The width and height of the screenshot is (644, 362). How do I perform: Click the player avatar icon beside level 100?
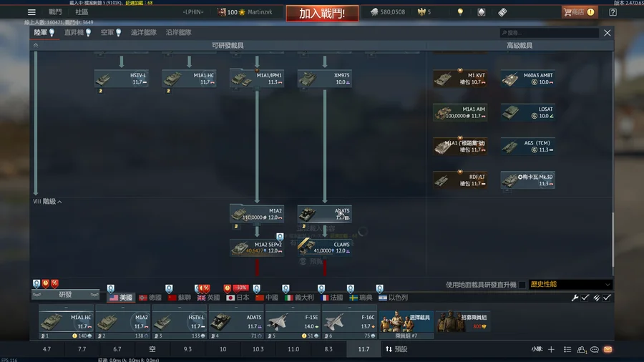221,12
